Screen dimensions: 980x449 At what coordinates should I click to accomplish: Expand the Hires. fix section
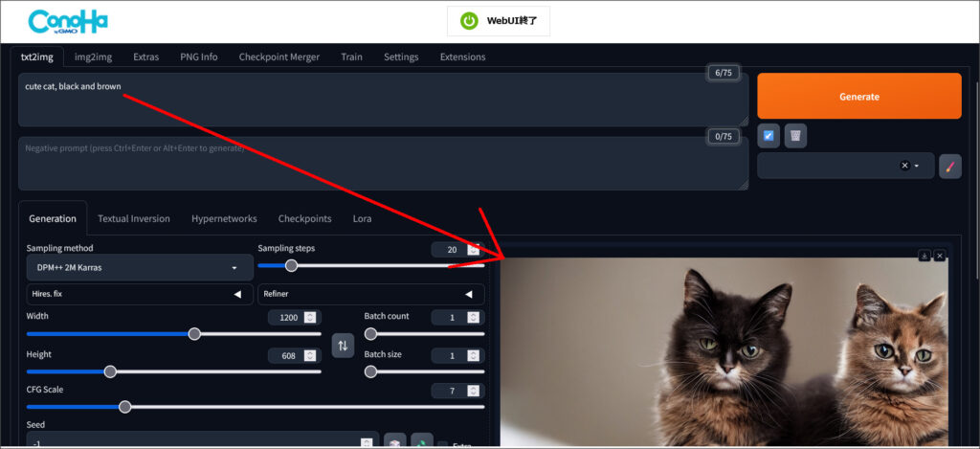[x=140, y=294]
